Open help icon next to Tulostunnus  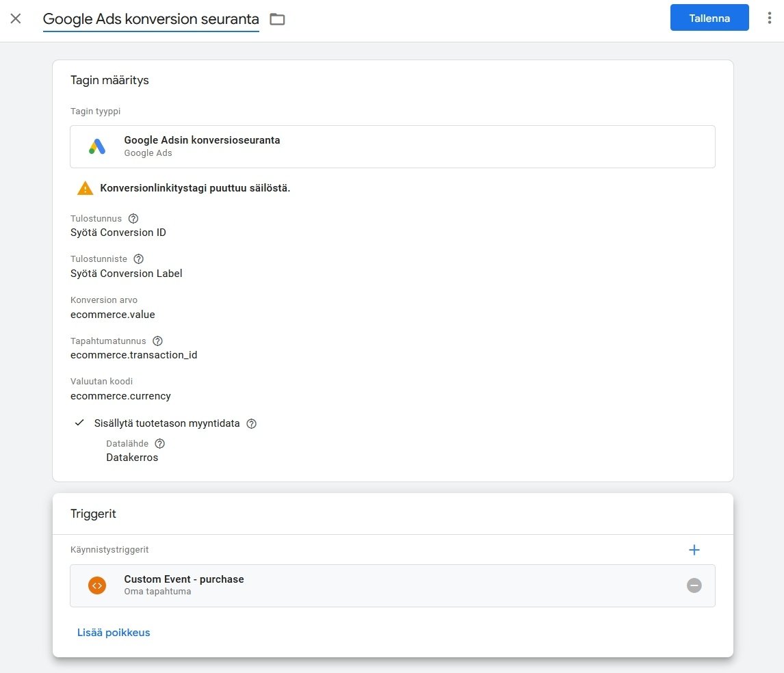point(133,218)
